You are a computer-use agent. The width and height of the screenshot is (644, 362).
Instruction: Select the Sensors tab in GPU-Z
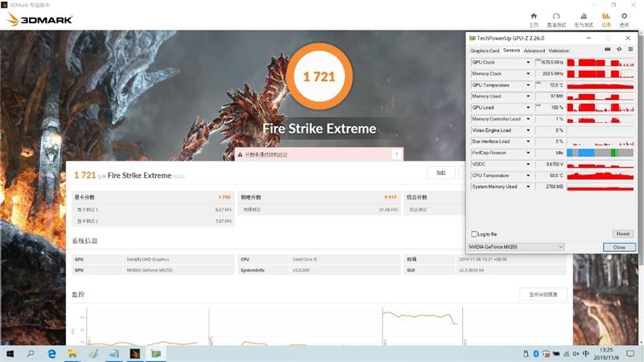511,50
